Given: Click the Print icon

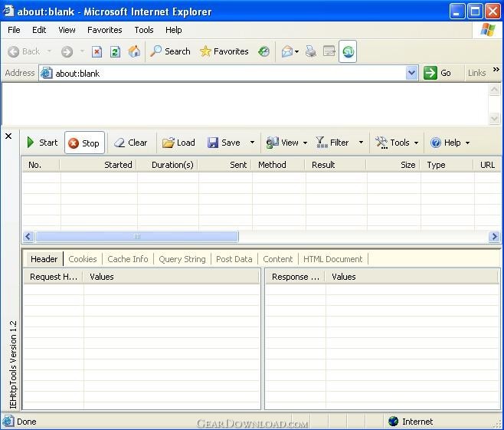Looking at the screenshot, I should 310,51.
